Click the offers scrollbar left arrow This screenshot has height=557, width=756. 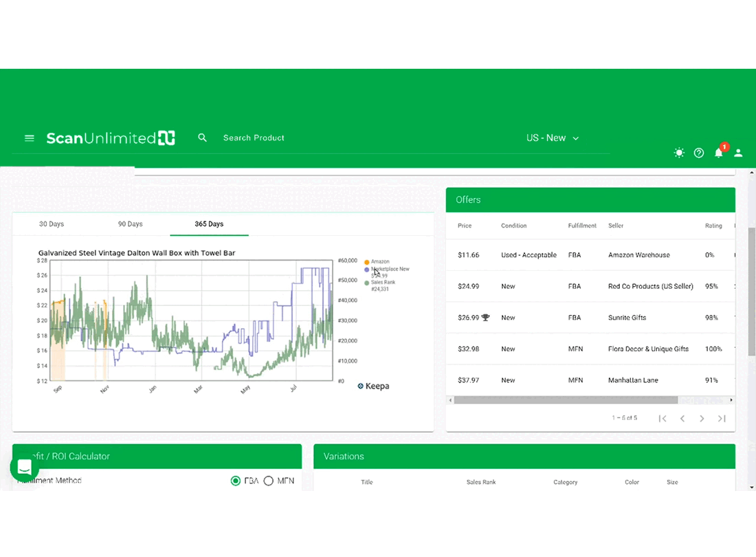tap(450, 400)
